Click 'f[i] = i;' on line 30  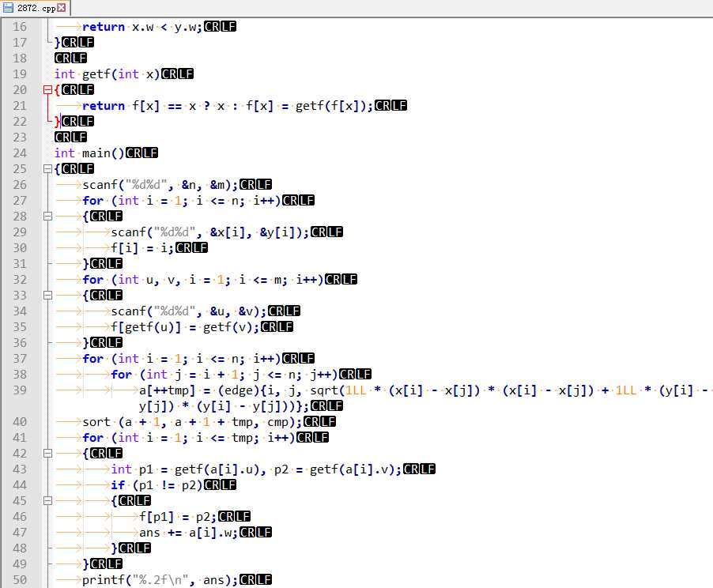click(143, 248)
